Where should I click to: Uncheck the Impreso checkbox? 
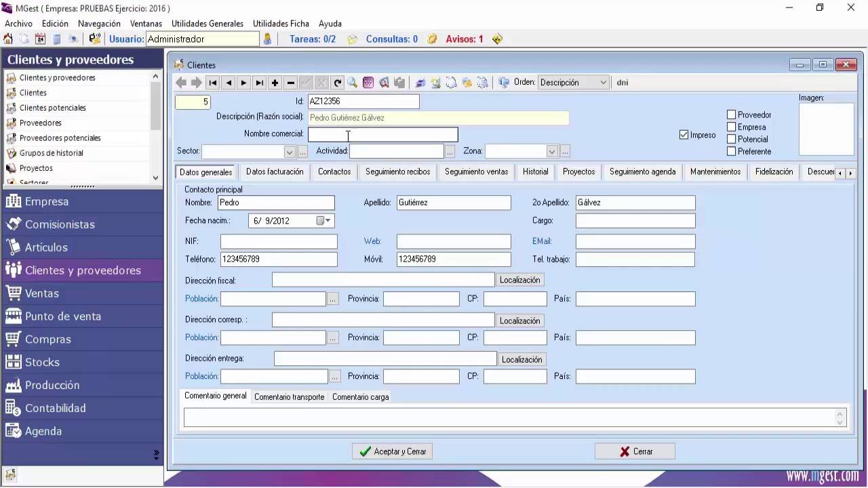684,135
